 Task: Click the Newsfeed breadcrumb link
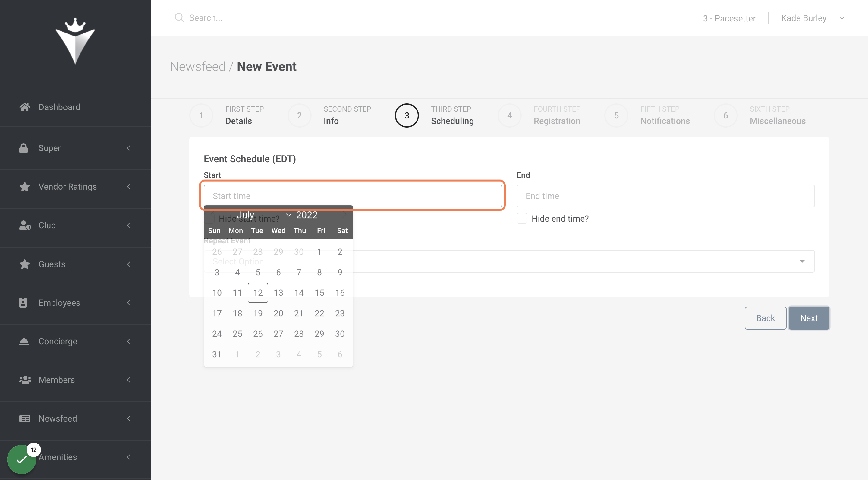click(x=197, y=66)
